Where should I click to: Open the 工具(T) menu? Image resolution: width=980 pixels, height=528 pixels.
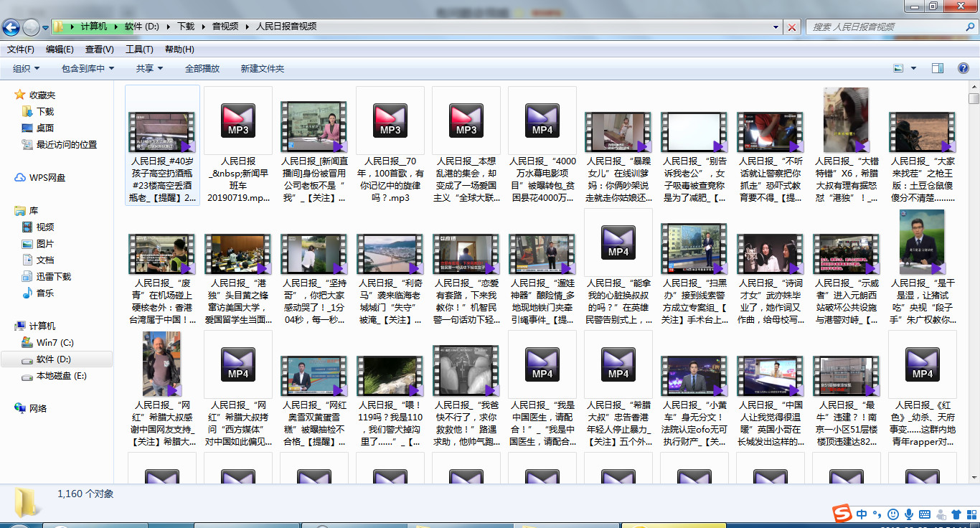(139, 49)
